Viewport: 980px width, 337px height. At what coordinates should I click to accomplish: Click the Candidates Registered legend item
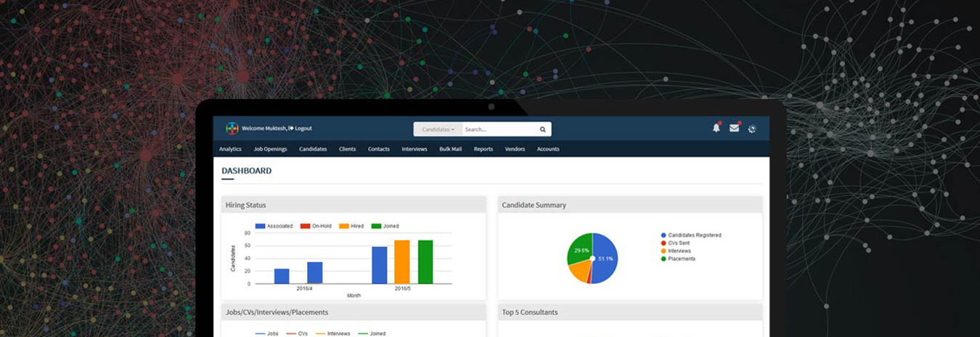pyautogui.click(x=691, y=235)
